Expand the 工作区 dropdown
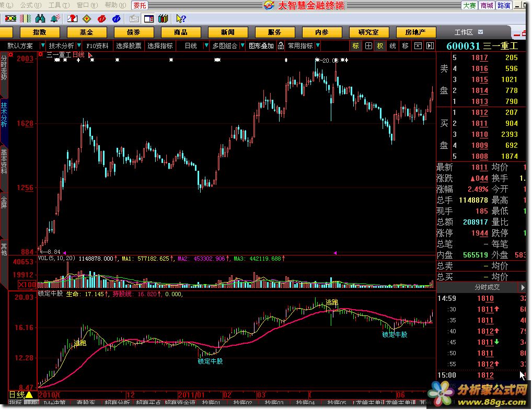Image resolution: width=532 pixels, height=410 pixels. tap(480, 32)
